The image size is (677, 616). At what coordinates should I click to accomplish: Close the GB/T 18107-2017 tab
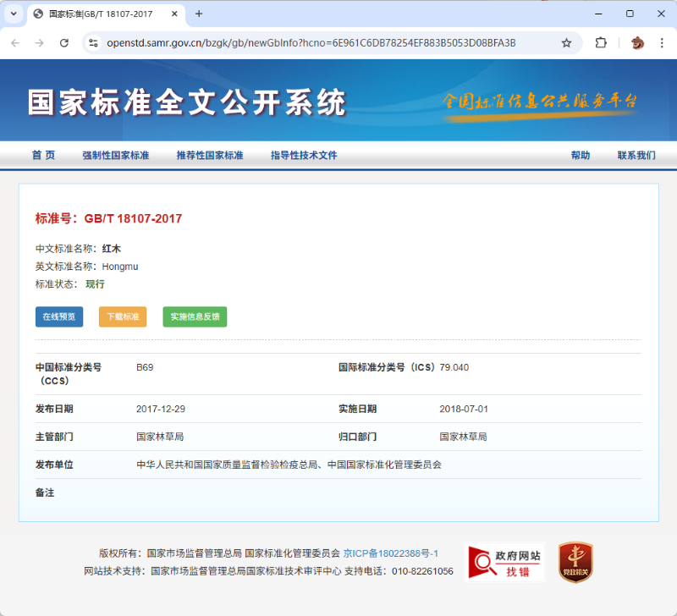[x=173, y=14]
